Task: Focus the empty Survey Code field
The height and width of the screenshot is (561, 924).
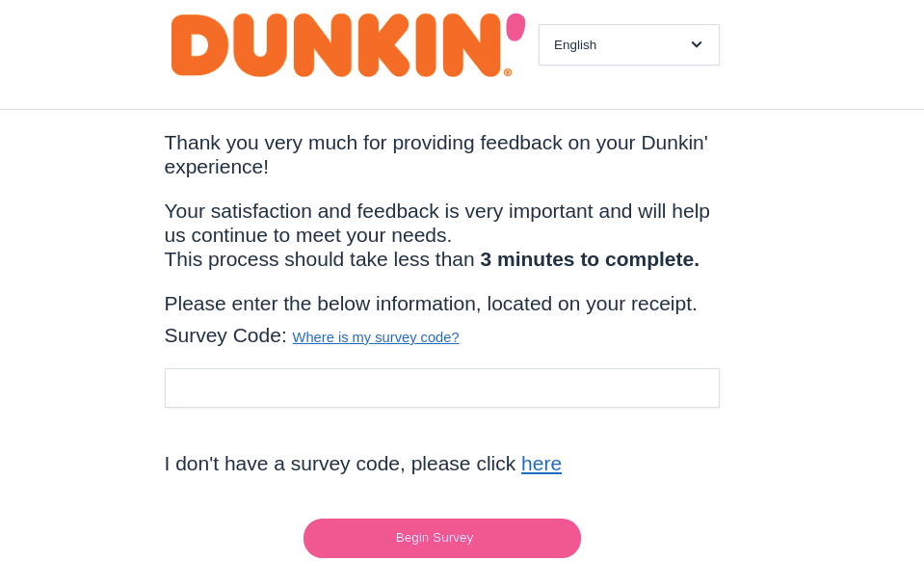Action: [x=441, y=387]
